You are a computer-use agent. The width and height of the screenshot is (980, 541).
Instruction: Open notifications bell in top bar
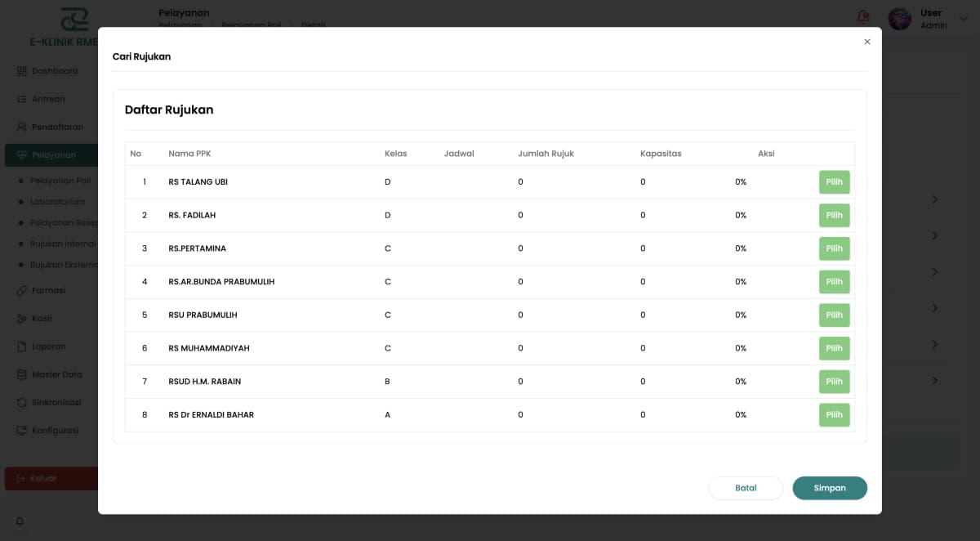[863, 16]
